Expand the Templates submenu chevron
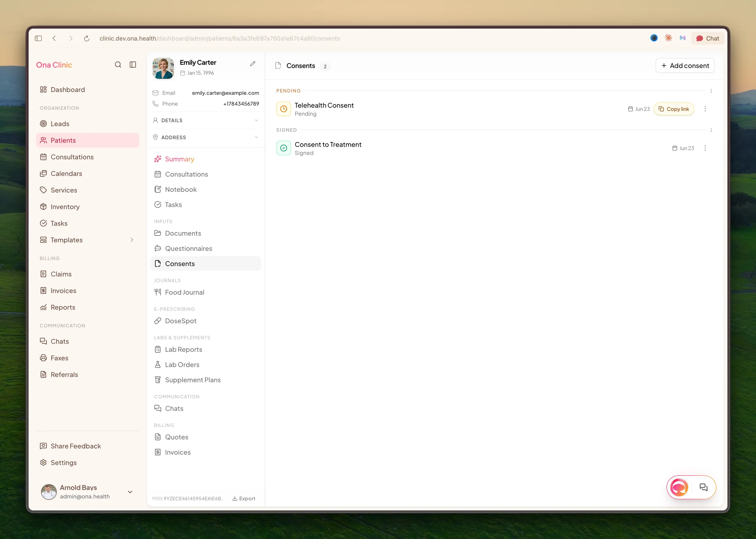 (132, 240)
